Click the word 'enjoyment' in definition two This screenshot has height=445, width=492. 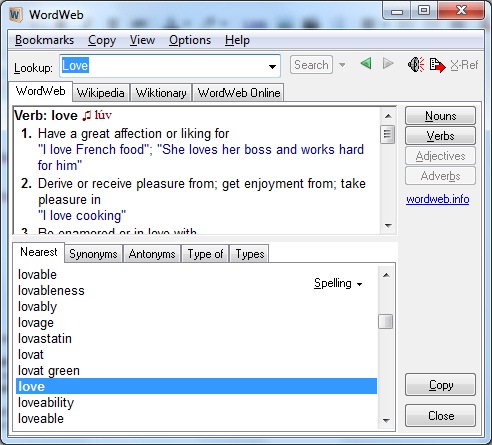pyautogui.click(x=274, y=184)
